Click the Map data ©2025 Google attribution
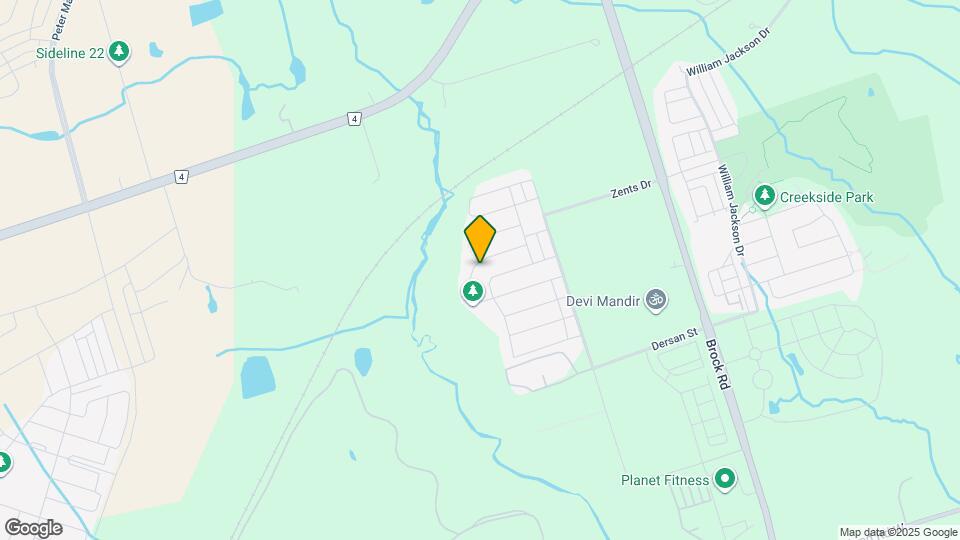 coord(898,533)
